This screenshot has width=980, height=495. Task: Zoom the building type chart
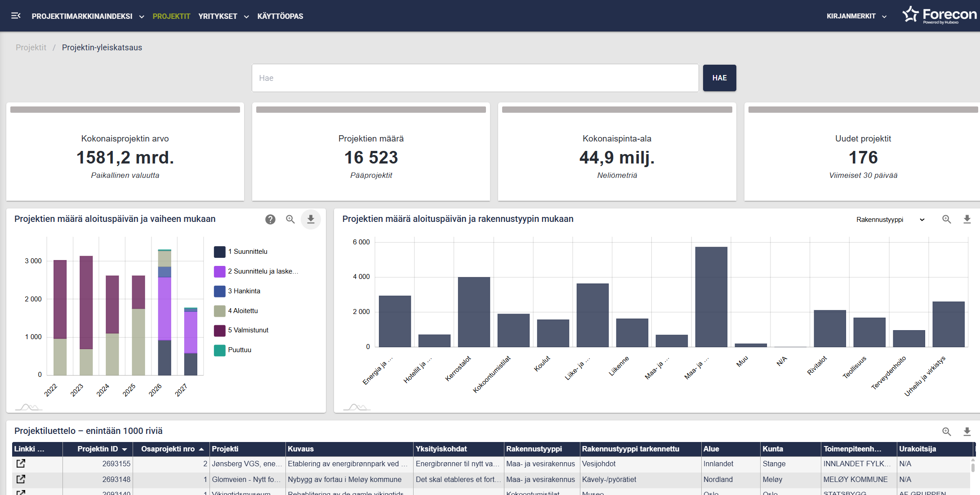point(947,219)
